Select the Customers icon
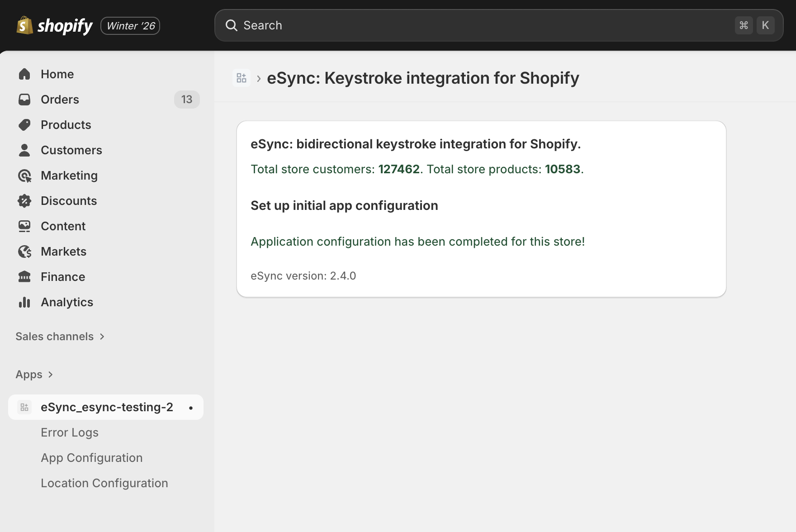Screen dimensions: 796x532 coord(25,150)
